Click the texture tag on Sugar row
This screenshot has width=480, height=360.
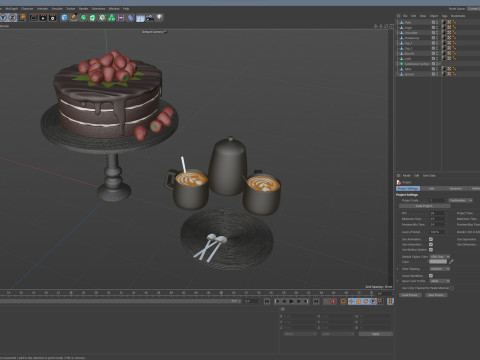pos(449,27)
